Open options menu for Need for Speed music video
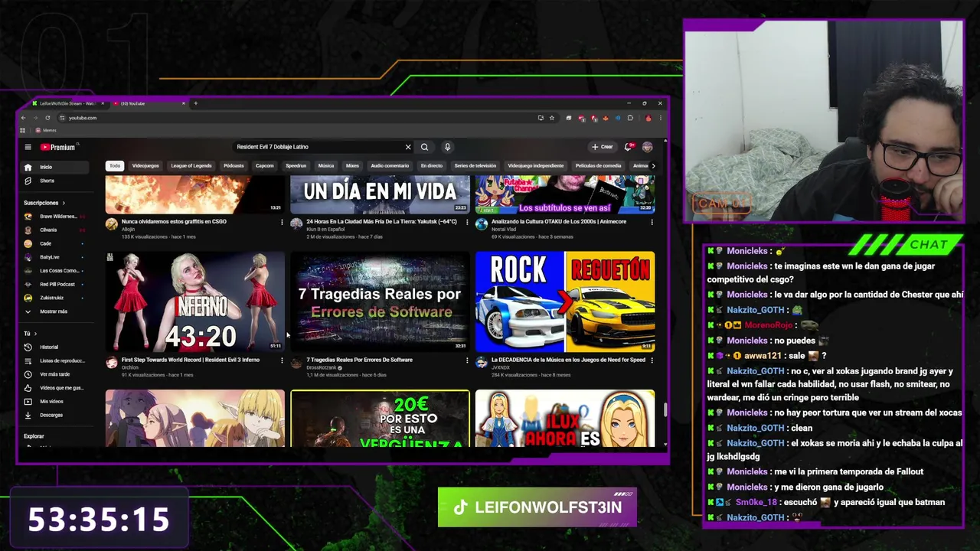This screenshot has height=551, width=980. click(652, 360)
